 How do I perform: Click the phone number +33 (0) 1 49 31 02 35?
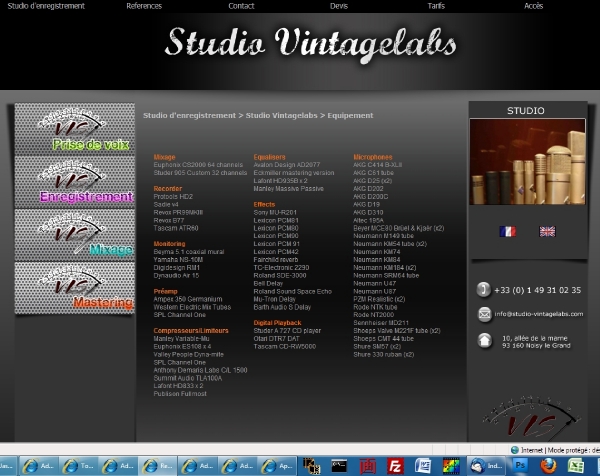[x=538, y=290]
